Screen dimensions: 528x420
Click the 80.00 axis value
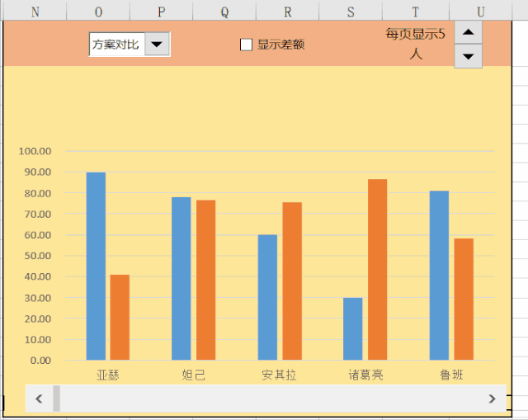38,193
